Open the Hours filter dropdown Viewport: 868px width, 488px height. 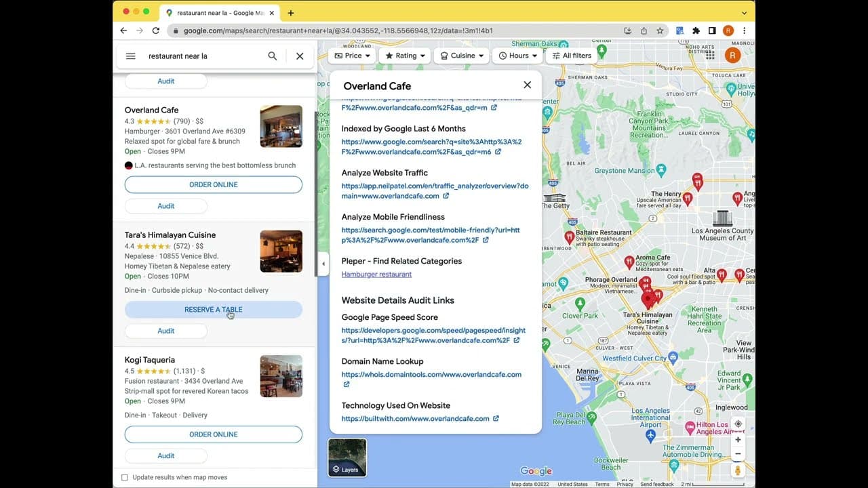pyautogui.click(x=517, y=56)
